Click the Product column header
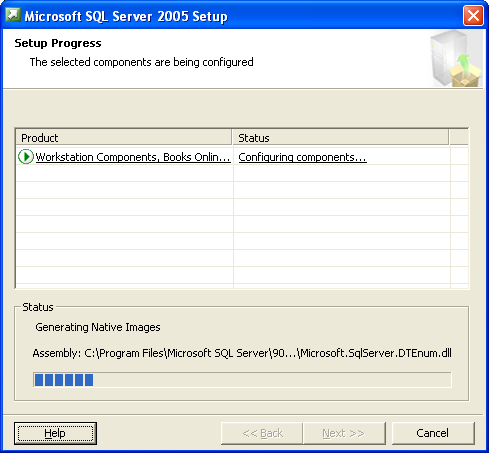This screenshot has width=489, height=453. click(124, 138)
